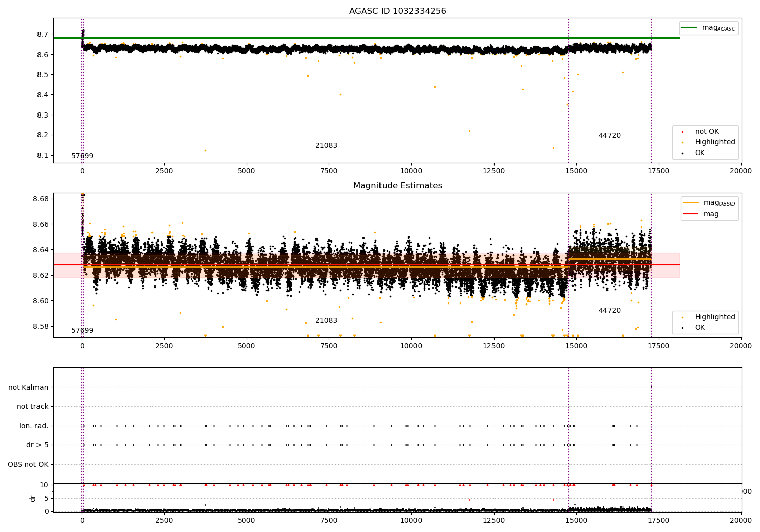The width and height of the screenshot is (760, 532).
Task: Click the red "mag" legend entry
Action: [701, 214]
